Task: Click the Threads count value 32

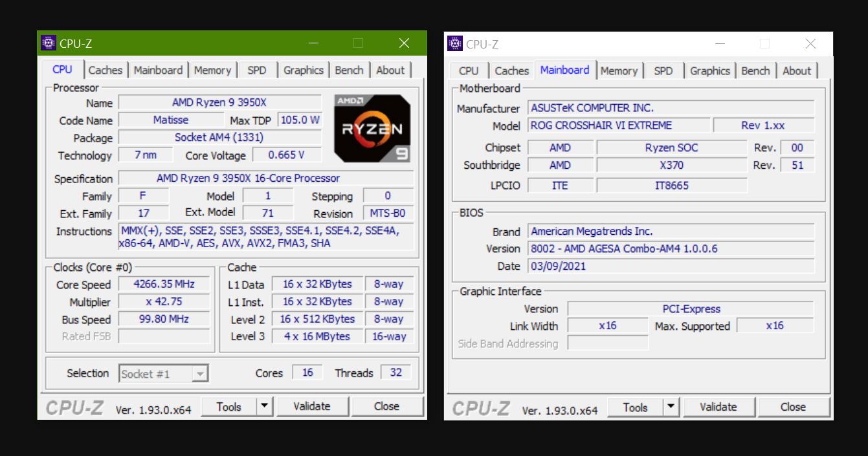Action: tap(396, 373)
